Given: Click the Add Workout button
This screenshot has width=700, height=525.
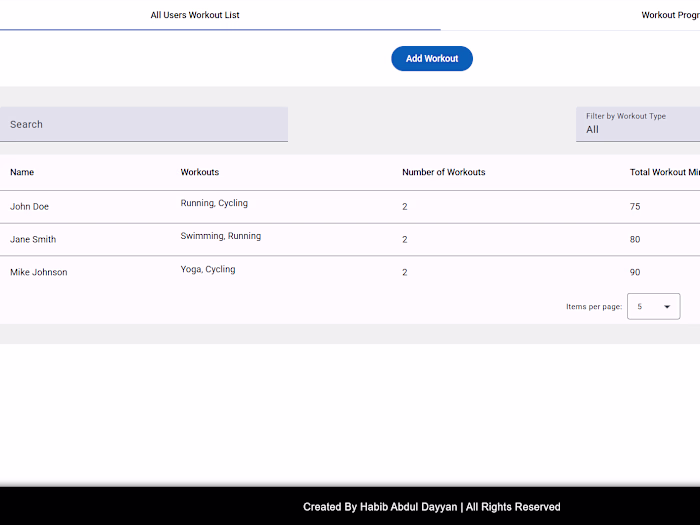Looking at the screenshot, I should 432,59.
